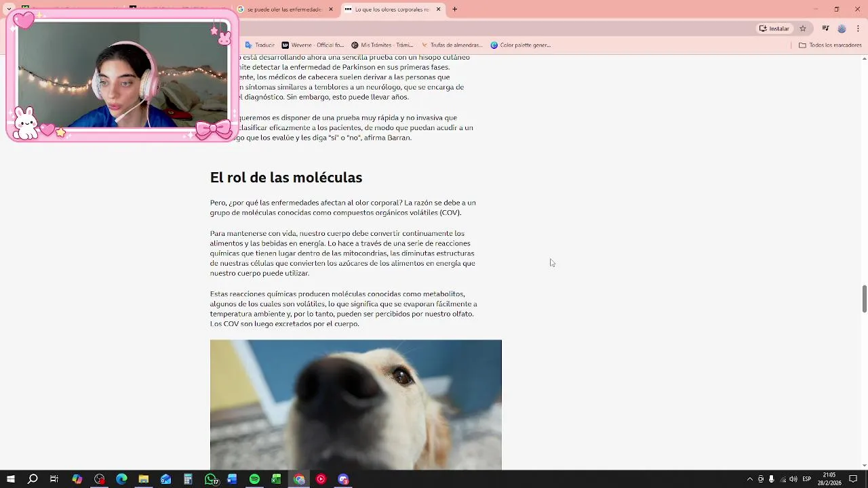868x488 pixels.
Task: Open Discord from the taskbar
Action: point(343,479)
